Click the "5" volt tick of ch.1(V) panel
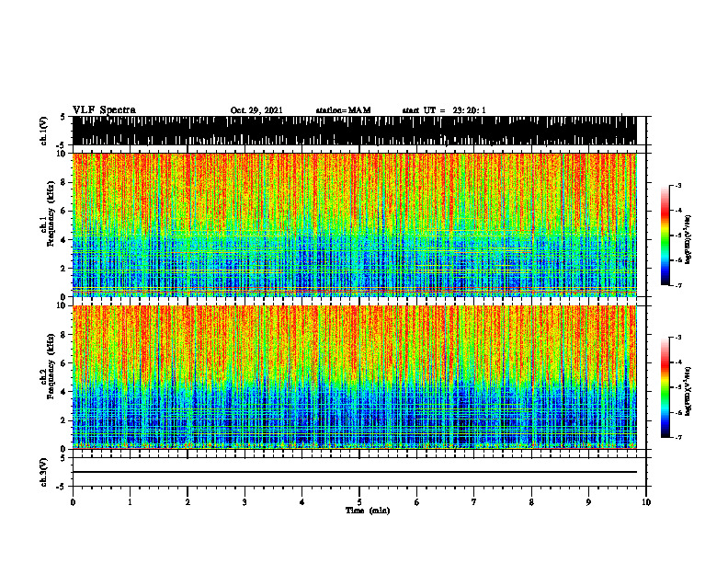 63,117
